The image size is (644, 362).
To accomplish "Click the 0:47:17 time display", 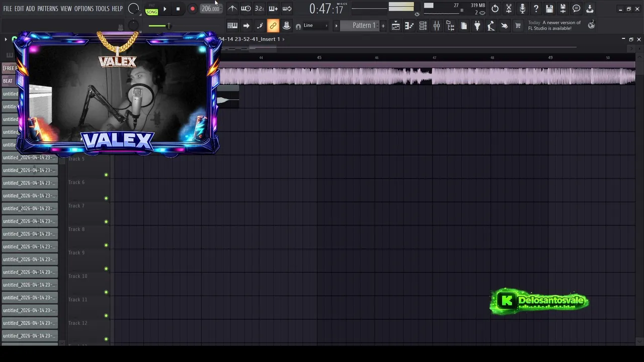I will tap(326, 9).
